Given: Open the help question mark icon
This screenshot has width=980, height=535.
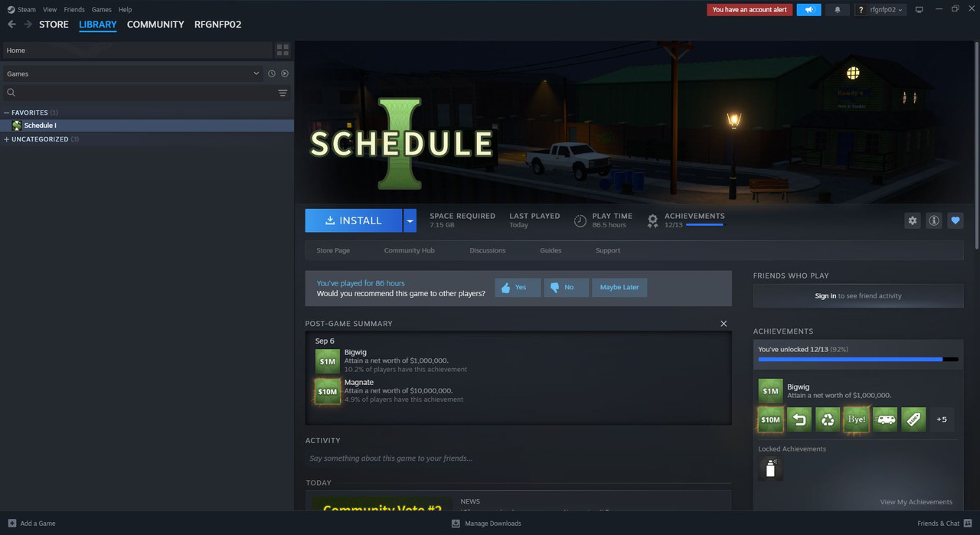Looking at the screenshot, I should (861, 9).
